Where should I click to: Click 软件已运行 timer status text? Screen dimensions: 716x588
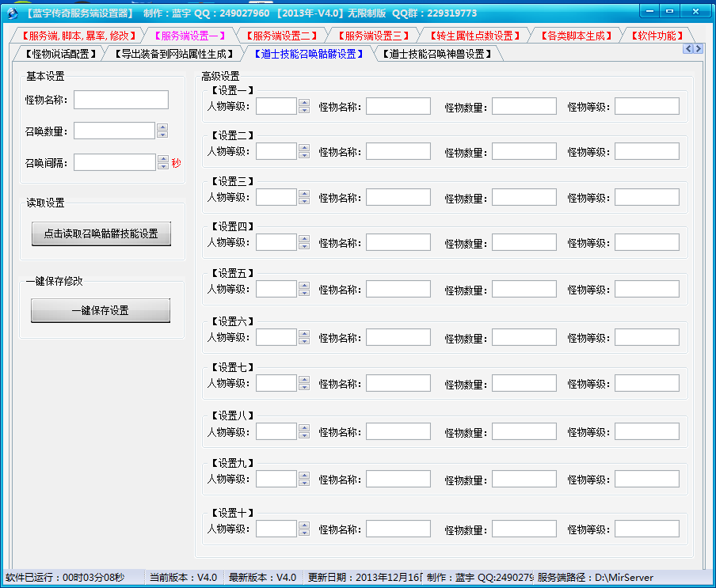tap(65, 578)
